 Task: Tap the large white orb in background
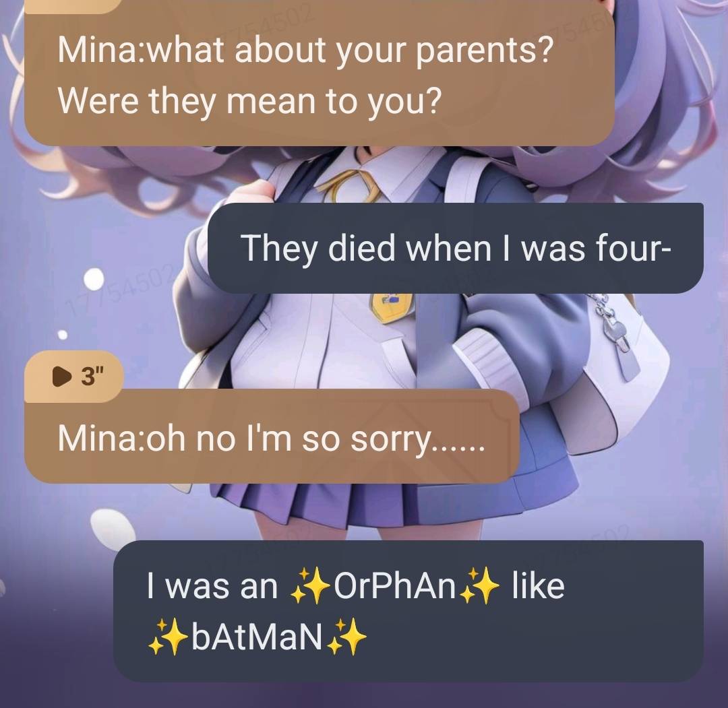[x=94, y=279]
